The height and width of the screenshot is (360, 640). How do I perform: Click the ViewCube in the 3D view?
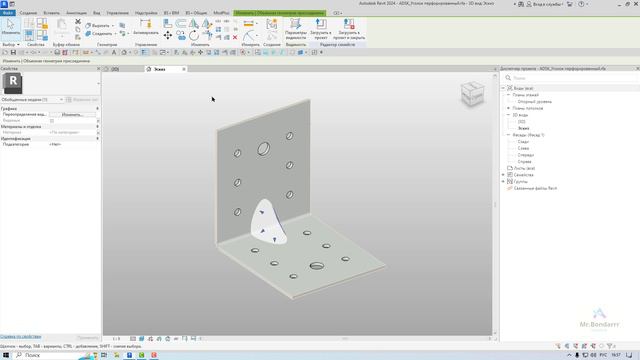click(472, 93)
